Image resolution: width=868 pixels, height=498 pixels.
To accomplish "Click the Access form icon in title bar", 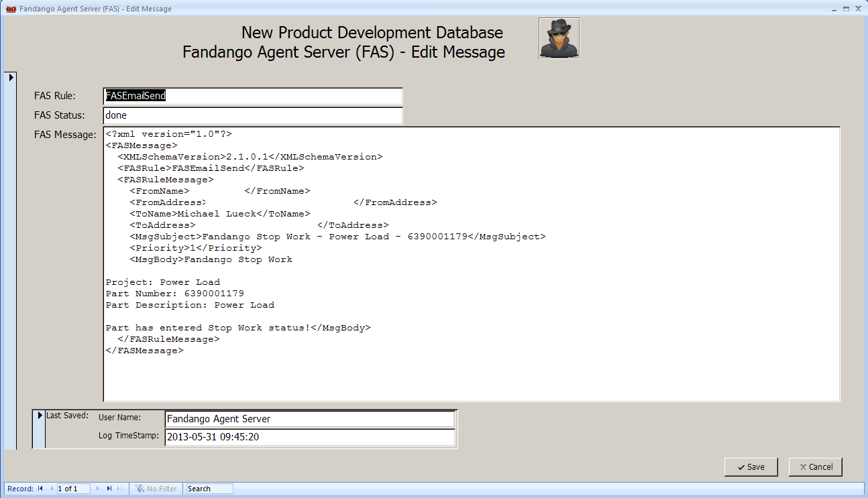I will tap(11, 9).
